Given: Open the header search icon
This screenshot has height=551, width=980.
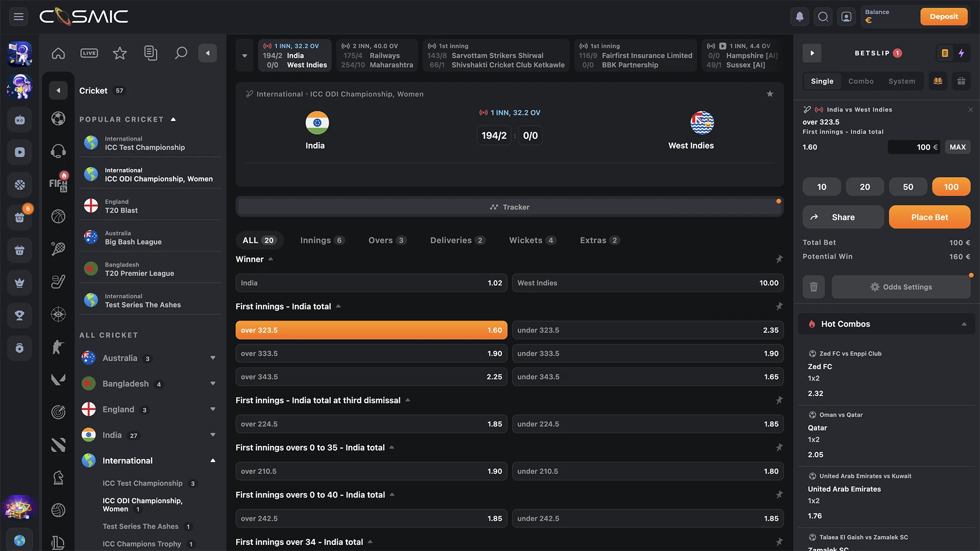Looking at the screenshot, I should 823,17.
